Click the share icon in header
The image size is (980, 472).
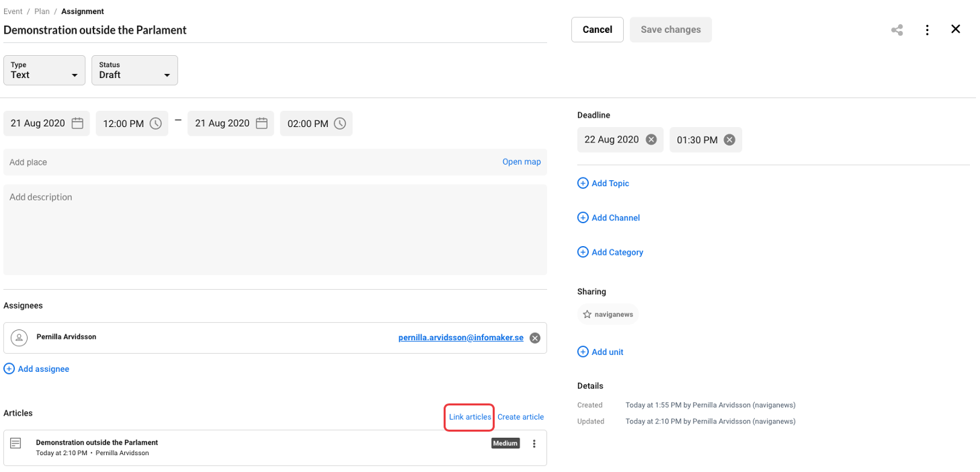tap(897, 30)
